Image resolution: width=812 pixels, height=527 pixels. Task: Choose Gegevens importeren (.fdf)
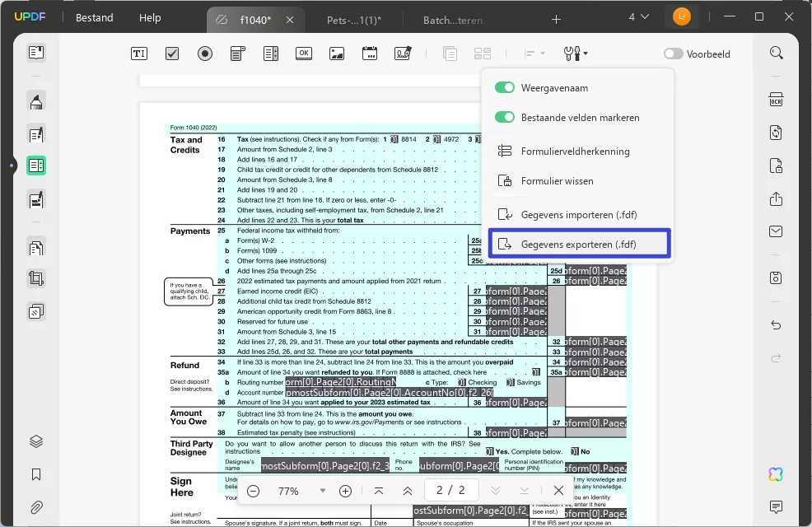click(580, 214)
